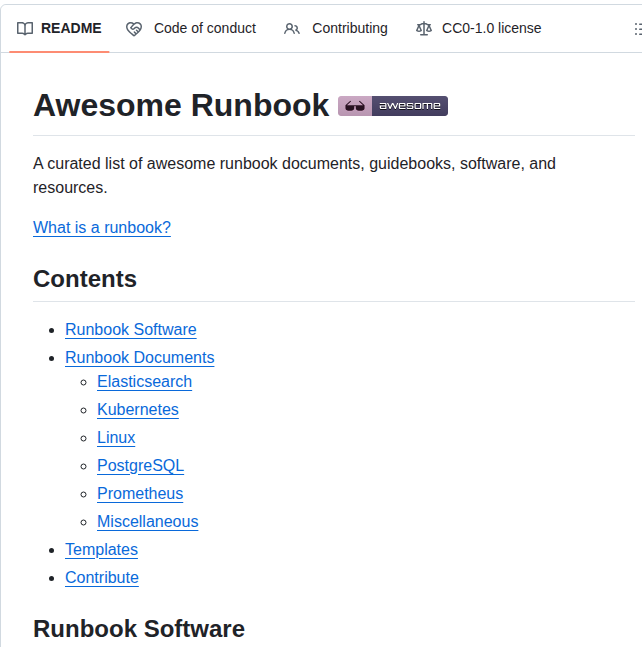The height and width of the screenshot is (647, 642).
Task: Open the 'What is a runbook?' link
Action: pyautogui.click(x=102, y=227)
